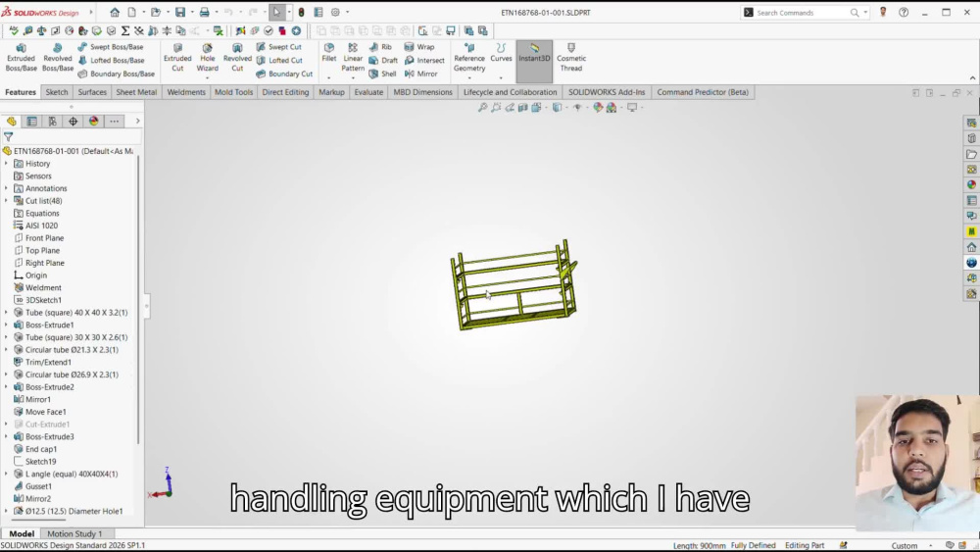Switch to the Surfaces tab
This screenshot has height=552, width=980.
(x=92, y=92)
